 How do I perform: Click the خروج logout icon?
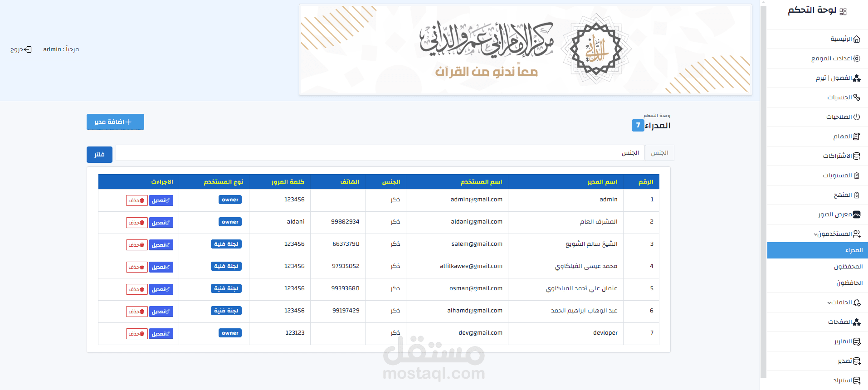[28, 49]
